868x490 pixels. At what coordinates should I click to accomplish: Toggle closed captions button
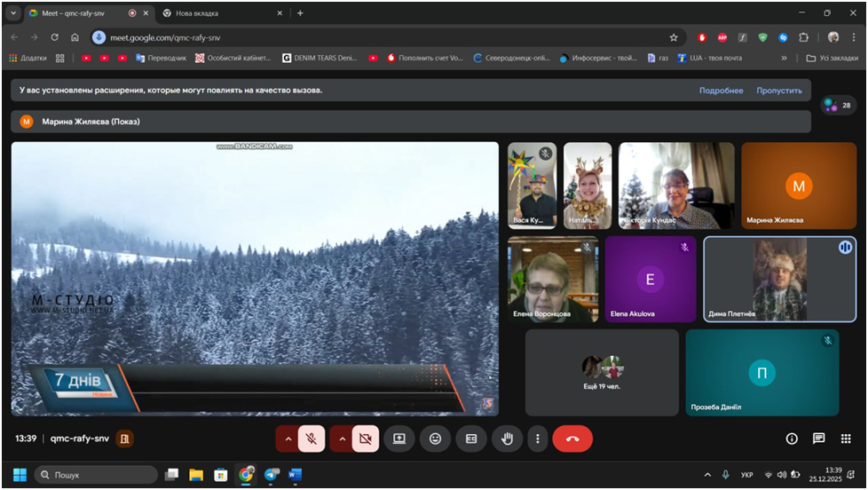point(471,439)
